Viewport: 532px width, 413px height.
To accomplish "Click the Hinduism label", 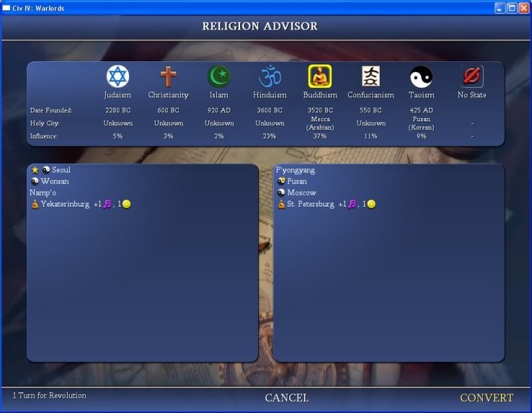I will (270, 95).
